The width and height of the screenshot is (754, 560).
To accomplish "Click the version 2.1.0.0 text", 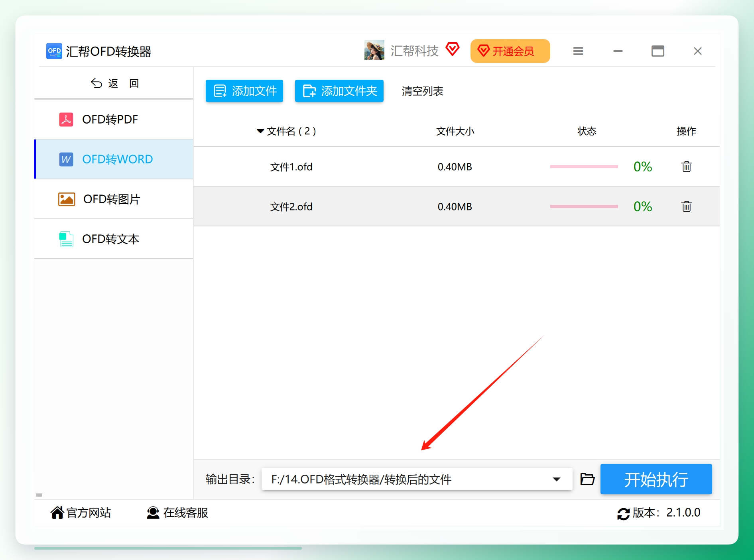I will [x=683, y=513].
